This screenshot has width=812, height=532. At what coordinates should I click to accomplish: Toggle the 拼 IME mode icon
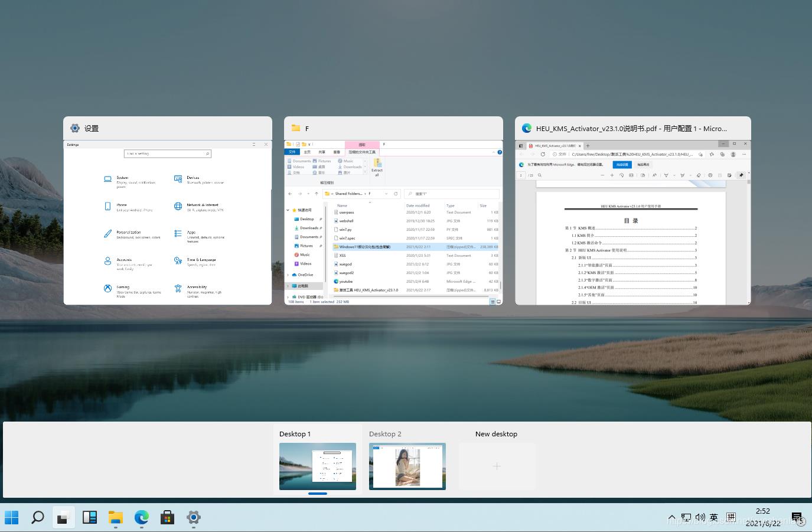[x=731, y=518]
